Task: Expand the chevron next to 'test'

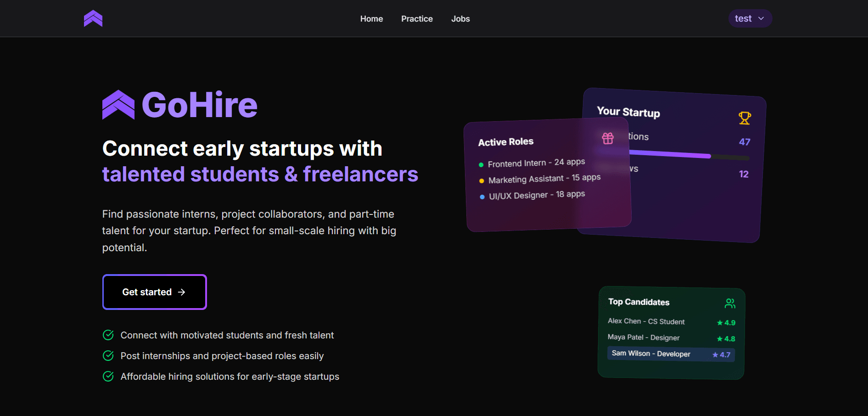Action: coord(762,19)
